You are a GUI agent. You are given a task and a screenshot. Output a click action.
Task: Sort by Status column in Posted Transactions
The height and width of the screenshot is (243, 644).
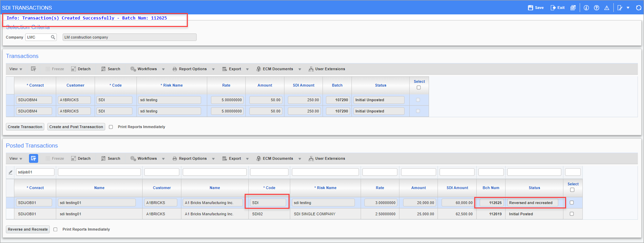click(534, 188)
